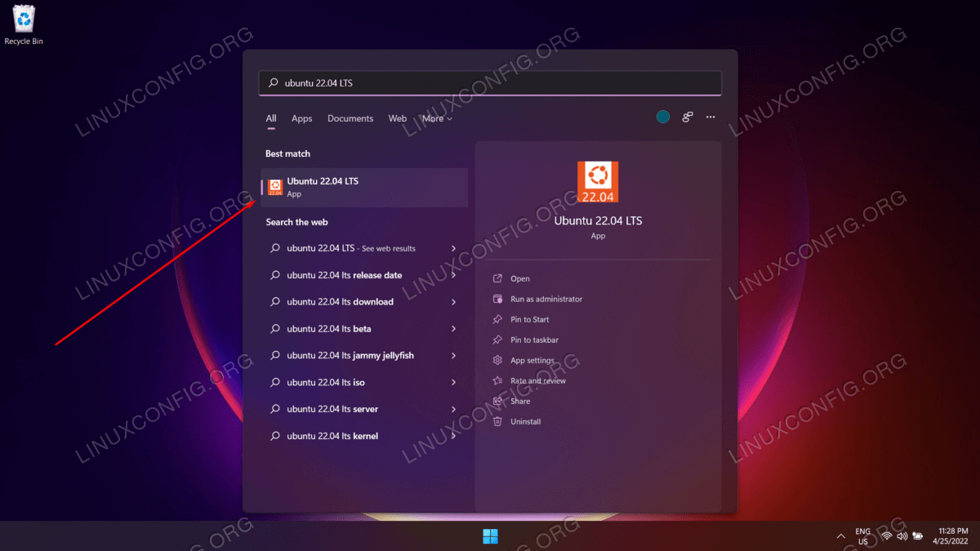980x551 pixels.
Task: Click the large Ubuntu 22.04 logo in preview pane
Action: 598,181
